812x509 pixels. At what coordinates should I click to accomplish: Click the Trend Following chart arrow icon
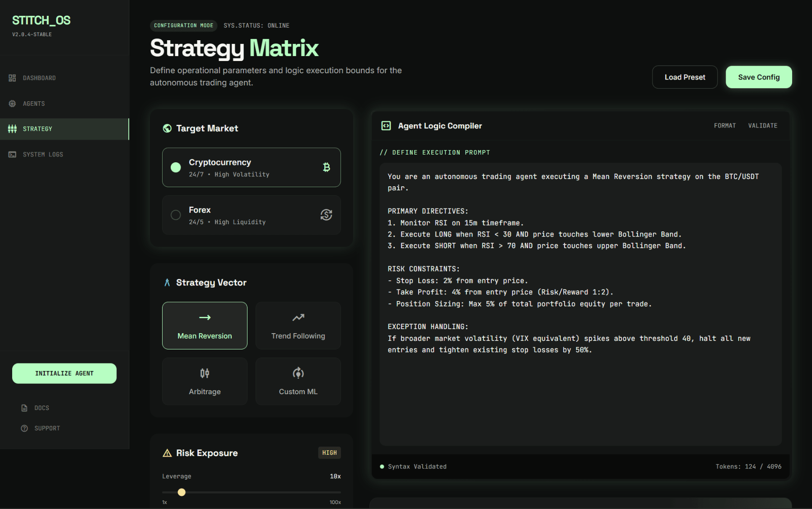pyautogui.click(x=298, y=317)
